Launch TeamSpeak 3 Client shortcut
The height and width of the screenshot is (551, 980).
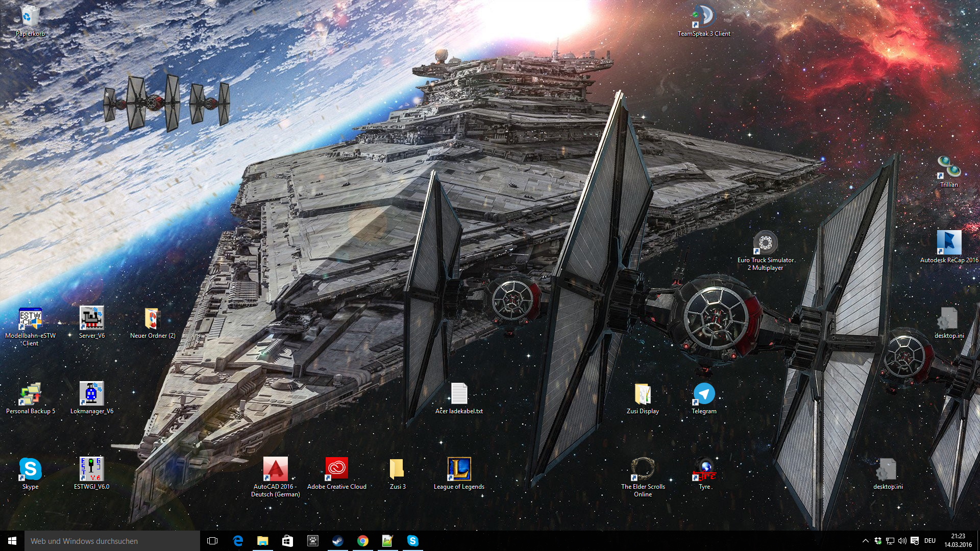pyautogui.click(x=704, y=21)
